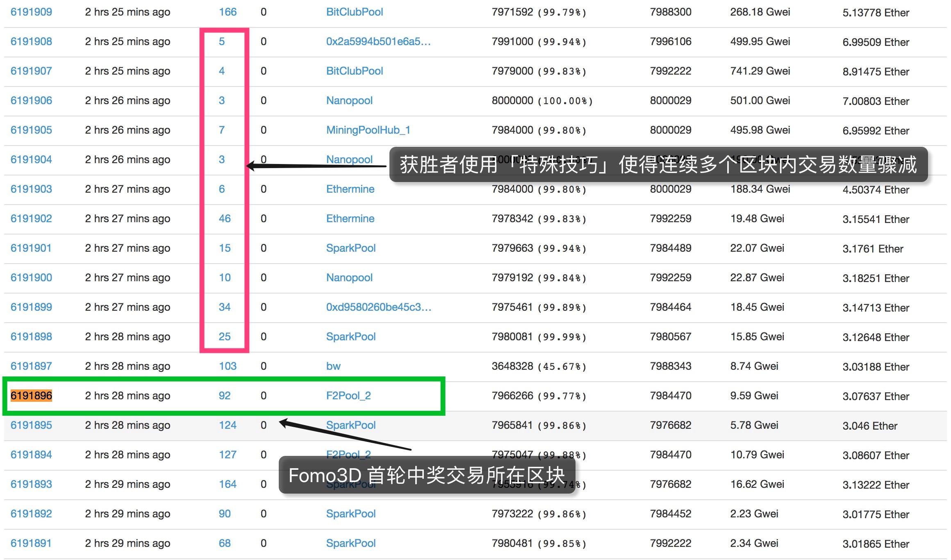Screen dimensions: 951x560
Task: Open block number 6191909
Action: point(31,12)
